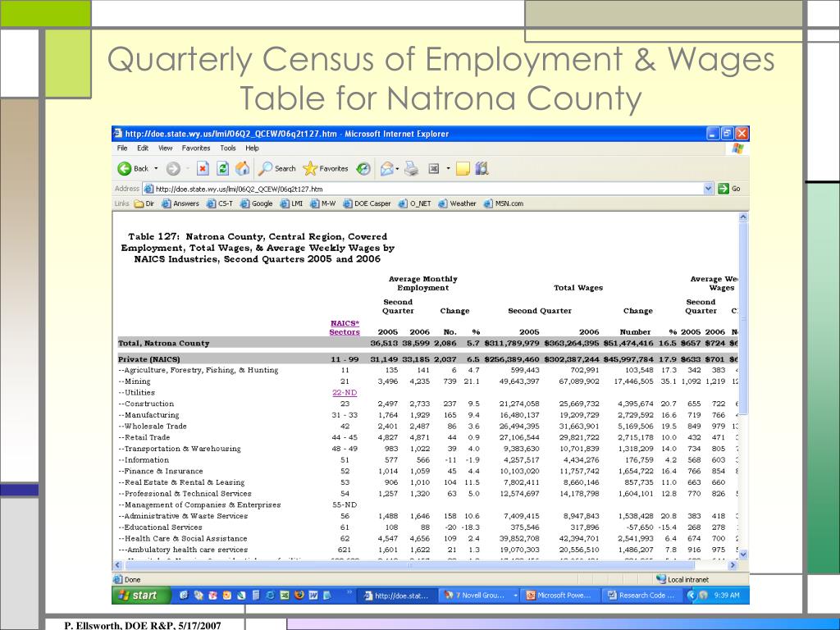Open the Dir links folder
This screenshot has width=840, height=630.
tap(144, 203)
